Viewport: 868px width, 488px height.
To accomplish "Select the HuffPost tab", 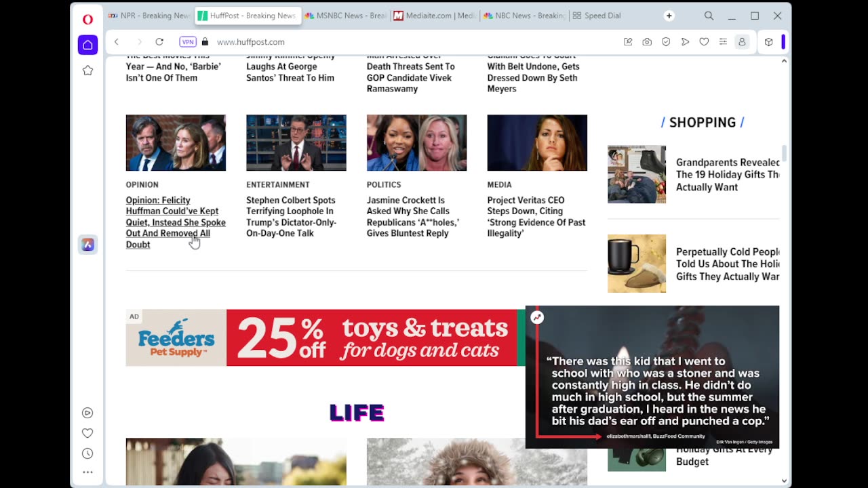I will pyautogui.click(x=248, y=16).
